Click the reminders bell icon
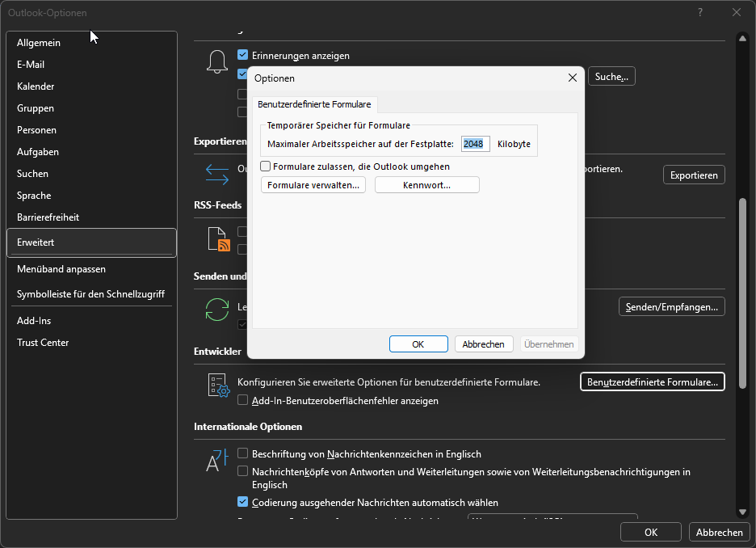Image resolution: width=756 pixels, height=548 pixels. (217, 62)
